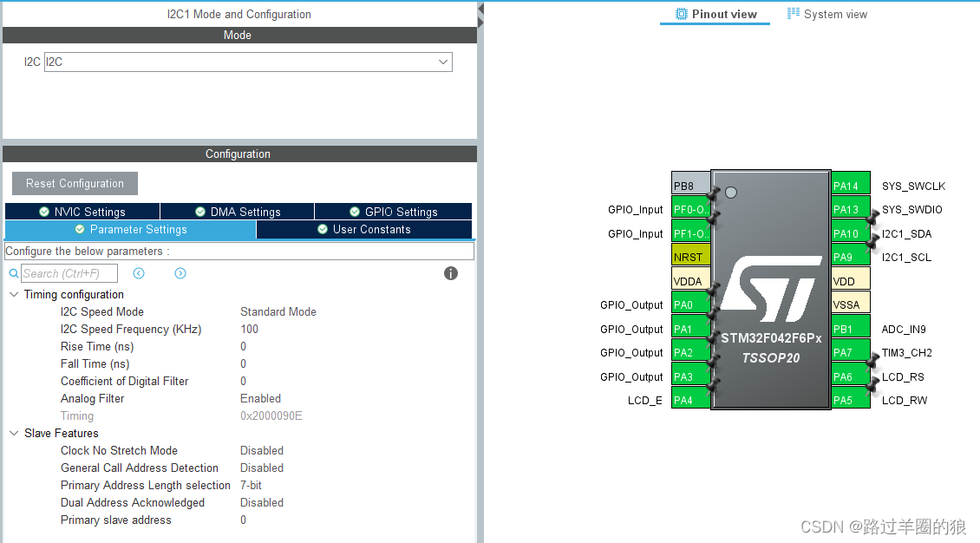This screenshot has height=543, width=980.
Task: Open GPIO Settings tab
Action: coord(393,212)
